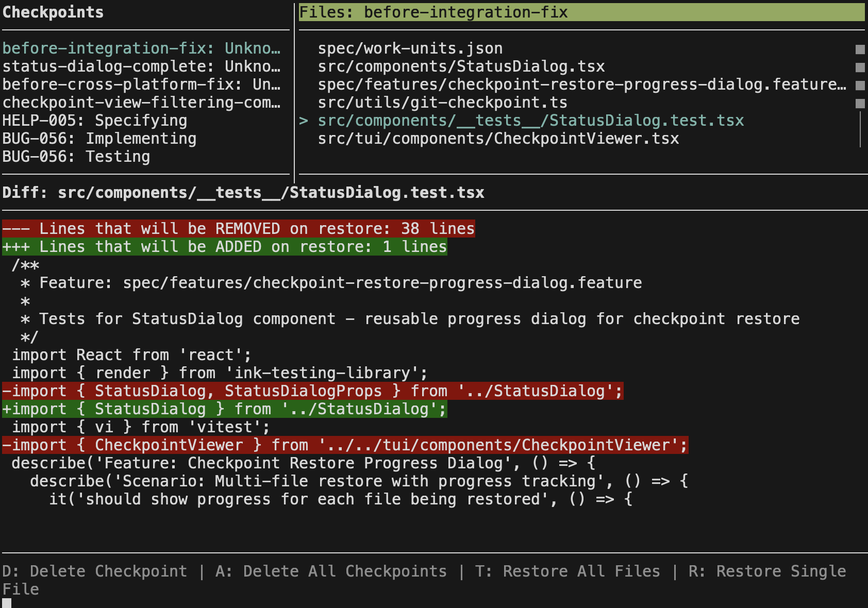The width and height of the screenshot is (868, 608).
Task: Select the before-cross-platform-fix checkpoint
Action: (141, 85)
